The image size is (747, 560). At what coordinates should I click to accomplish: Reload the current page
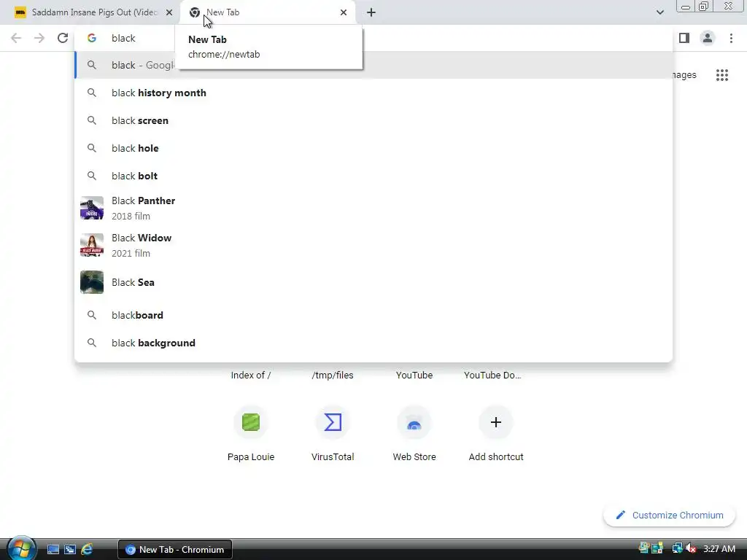tap(63, 38)
